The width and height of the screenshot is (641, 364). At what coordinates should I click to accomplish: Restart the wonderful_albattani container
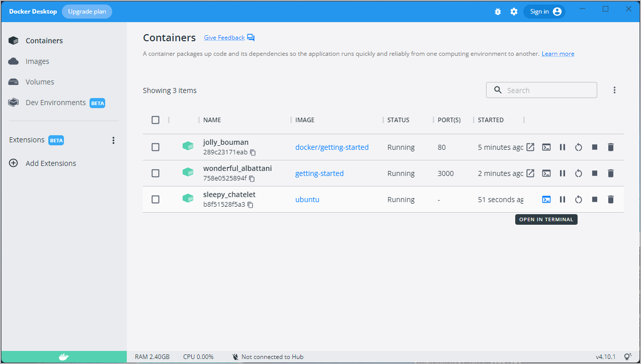tap(579, 173)
